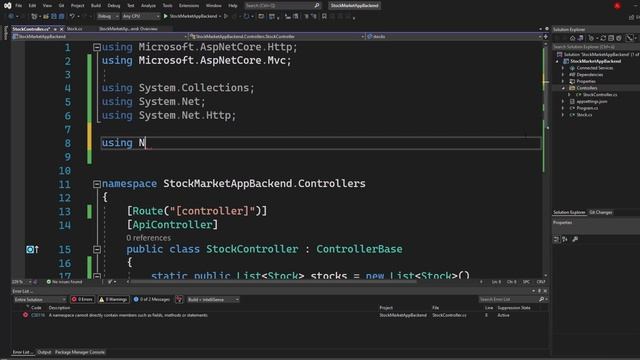The height and width of the screenshot is (360, 640).
Task: Click Solution Explorer properties wrench icon
Action: pyautogui.click(x=630, y=38)
